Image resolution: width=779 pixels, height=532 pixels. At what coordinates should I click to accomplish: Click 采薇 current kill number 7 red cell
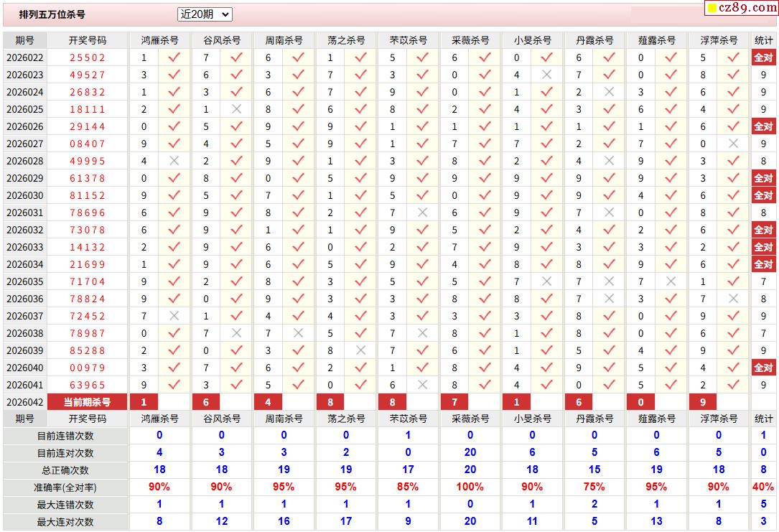tap(454, 402)
